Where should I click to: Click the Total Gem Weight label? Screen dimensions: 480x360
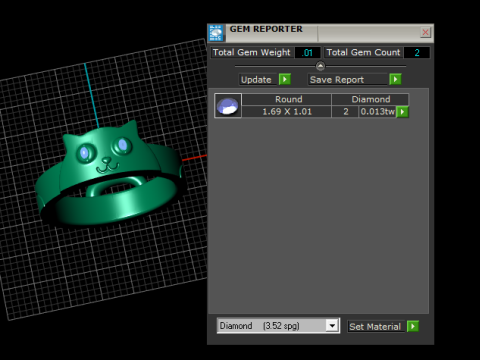point(252,53)
